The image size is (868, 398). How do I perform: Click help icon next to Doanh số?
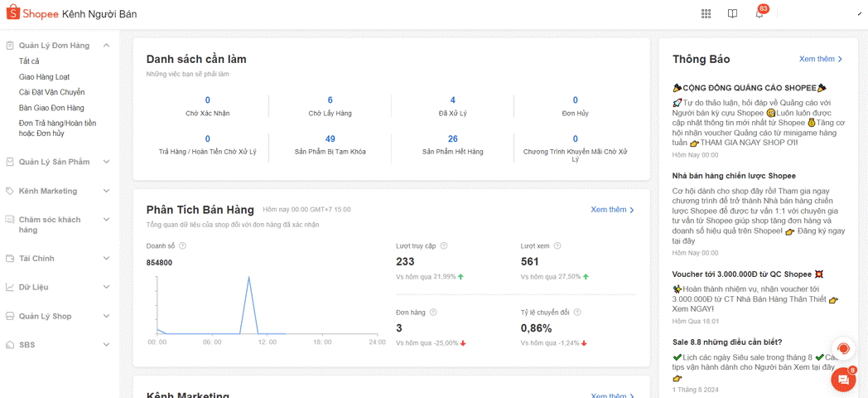[x=183, y=245]
